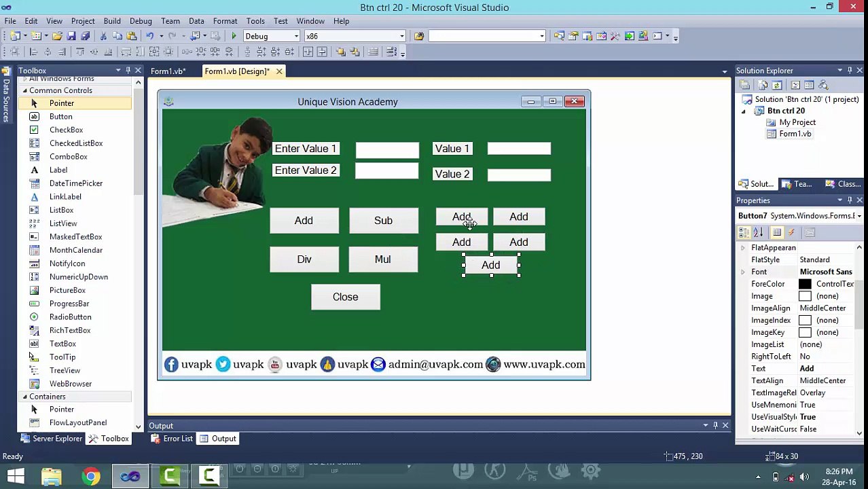Open the x86 platform dropdown

[x=401, y=36]
